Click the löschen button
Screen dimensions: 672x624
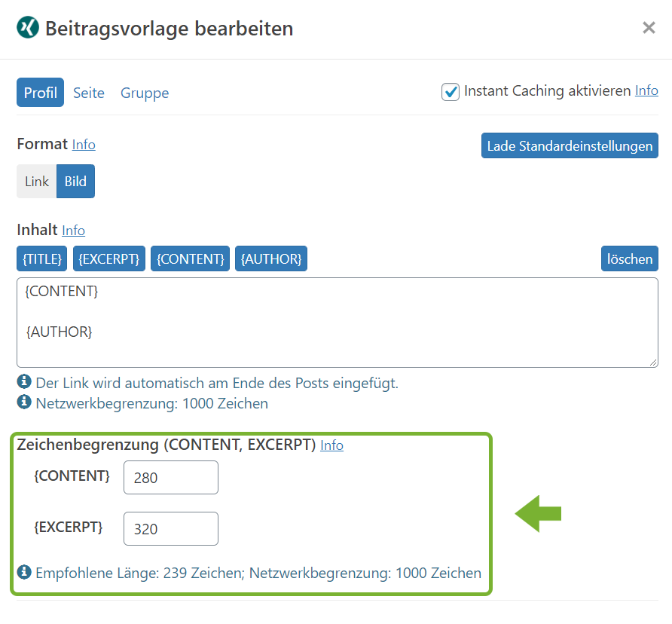pyautogui.click(x=629, y=258)
